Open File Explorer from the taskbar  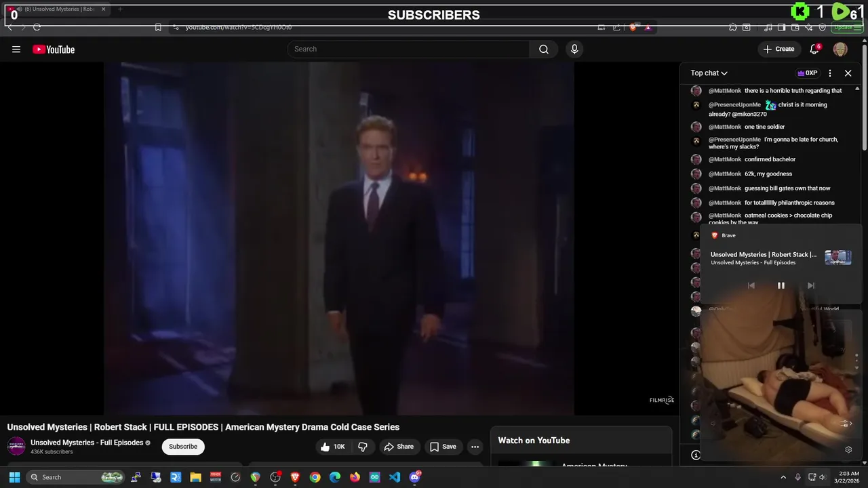(195, 477)
